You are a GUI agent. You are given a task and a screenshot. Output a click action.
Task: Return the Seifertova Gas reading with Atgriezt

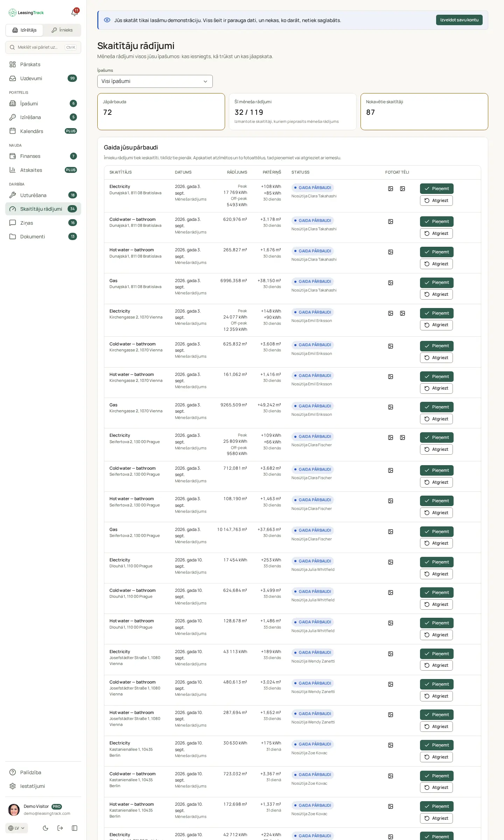tap(436, 543)
